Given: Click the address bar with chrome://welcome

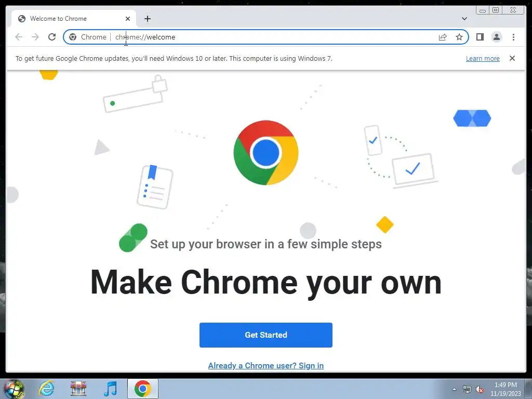Looking at the screenshot, I should coord(266,37).
